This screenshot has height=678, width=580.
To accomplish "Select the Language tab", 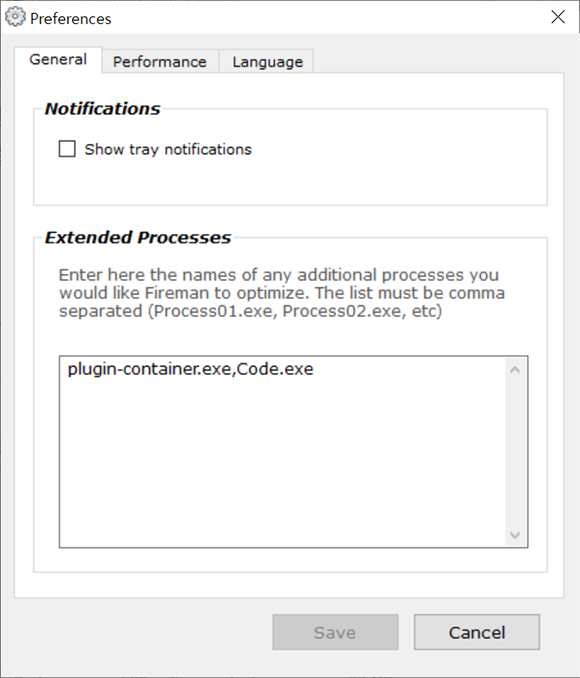I will point(267,61).
